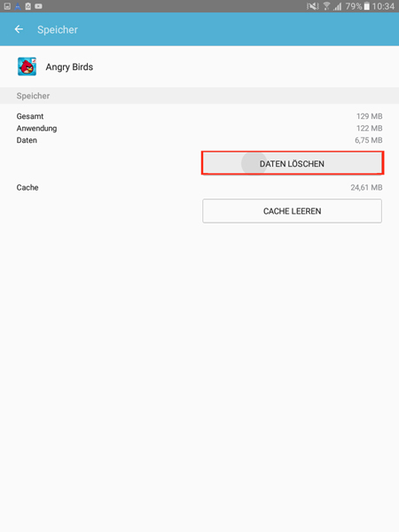This screenshot has width=399, height=532.
Task: Tap the mobile network signal bars icon
Action: [x=337, y=6]
